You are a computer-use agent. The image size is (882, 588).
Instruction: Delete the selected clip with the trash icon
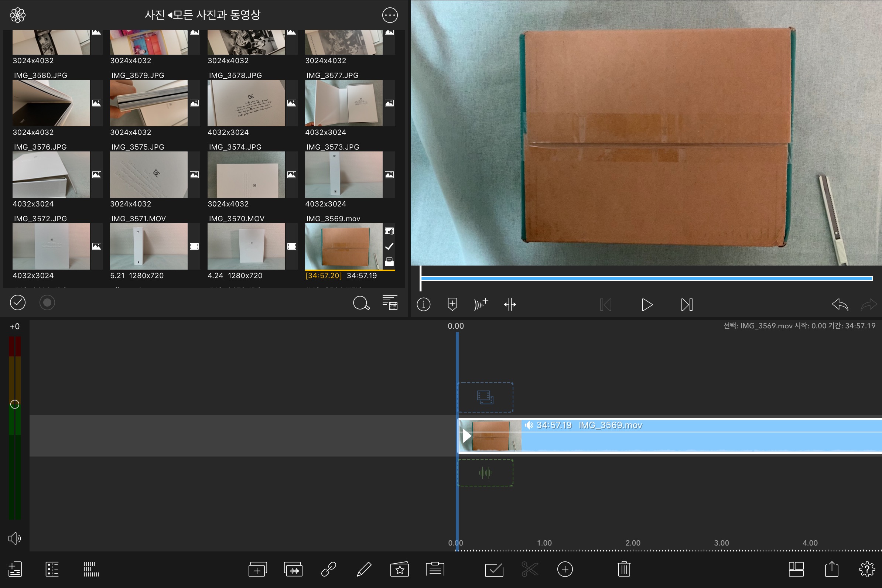(x=623, y=569)
